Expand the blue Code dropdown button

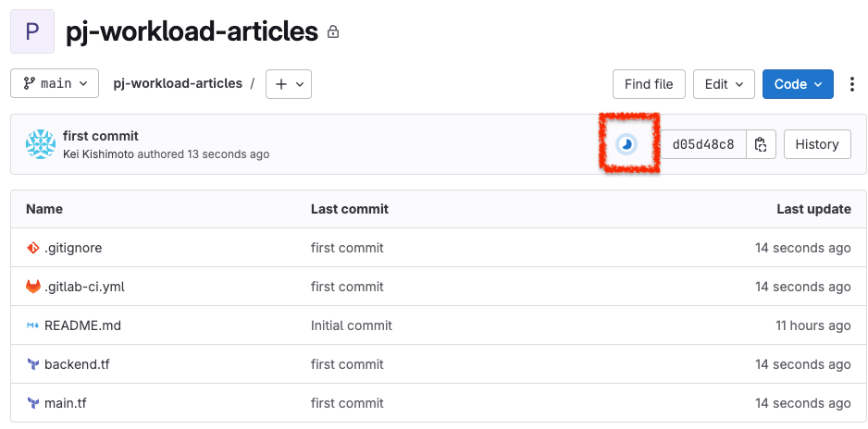click(x=798, y=84)
